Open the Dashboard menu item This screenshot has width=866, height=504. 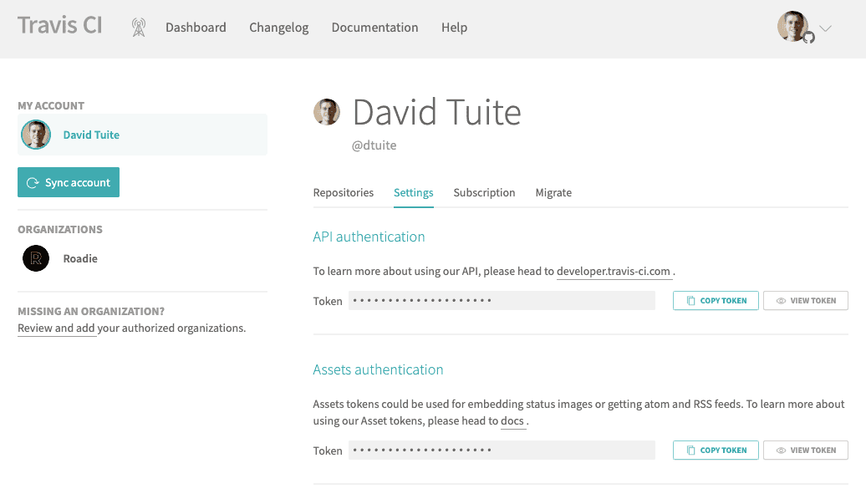click(x=196, y=27)
